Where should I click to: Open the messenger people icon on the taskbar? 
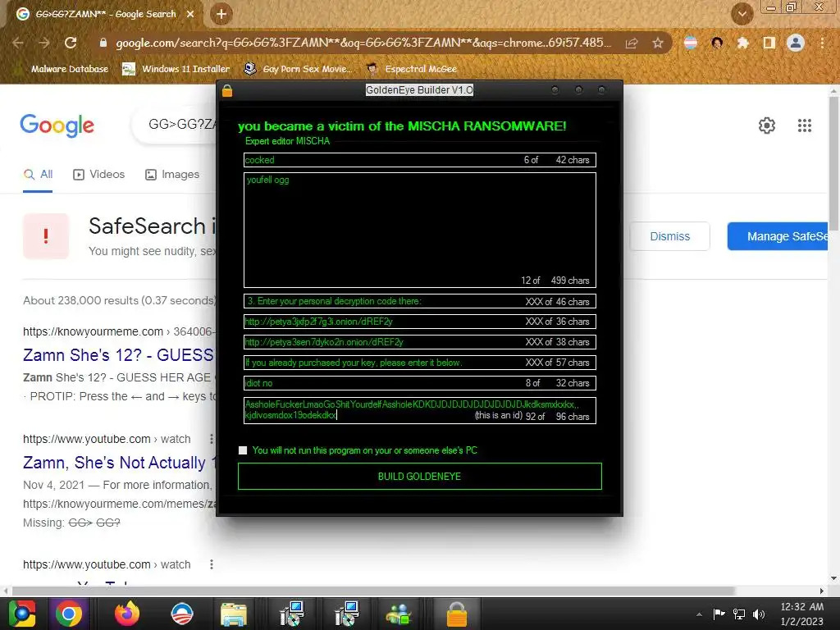coord(399,614)
